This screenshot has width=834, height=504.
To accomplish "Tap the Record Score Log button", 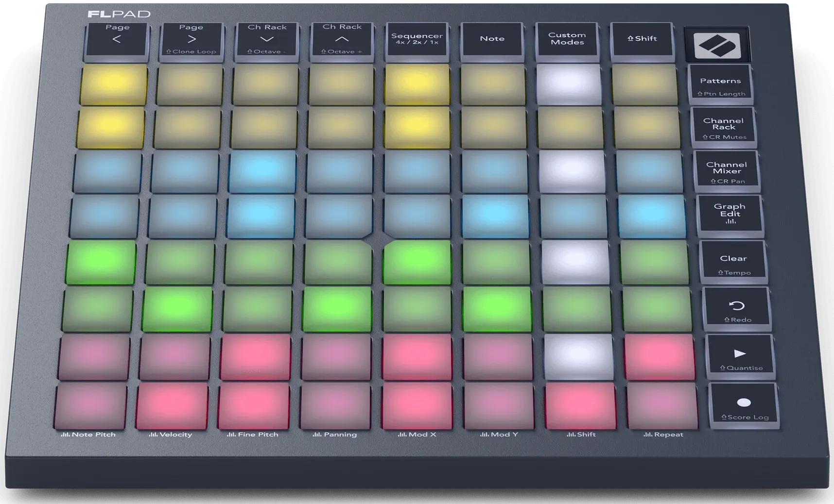I will tap(744, 406).
